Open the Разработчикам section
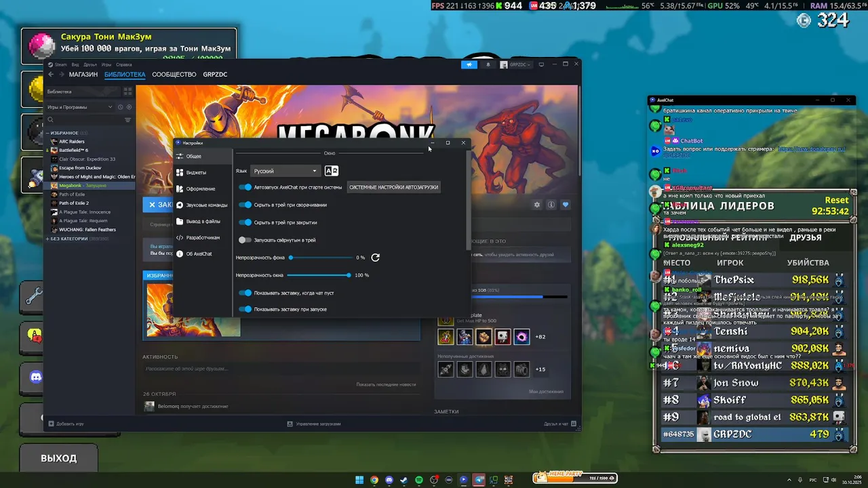Viewport: 868px width, 488px height. tap(203, 237)
